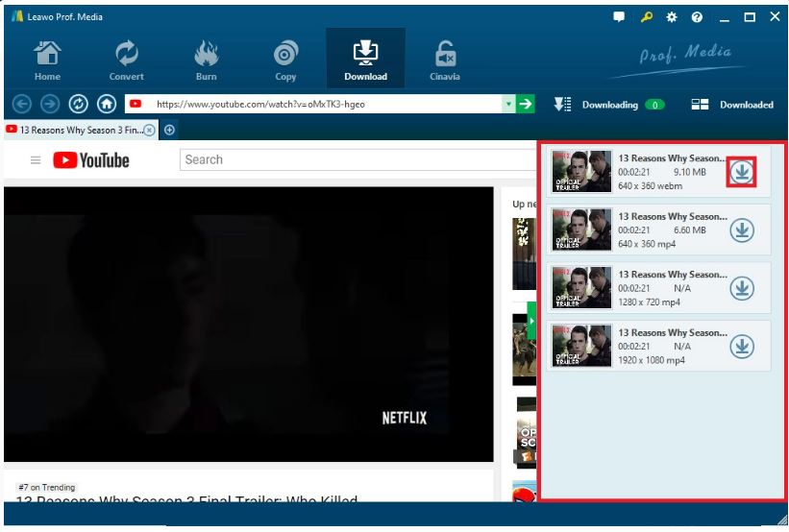This screenshot has height=532, width=789.
Task: Download the 640 x 360 webm version
Action: point(741,172)
